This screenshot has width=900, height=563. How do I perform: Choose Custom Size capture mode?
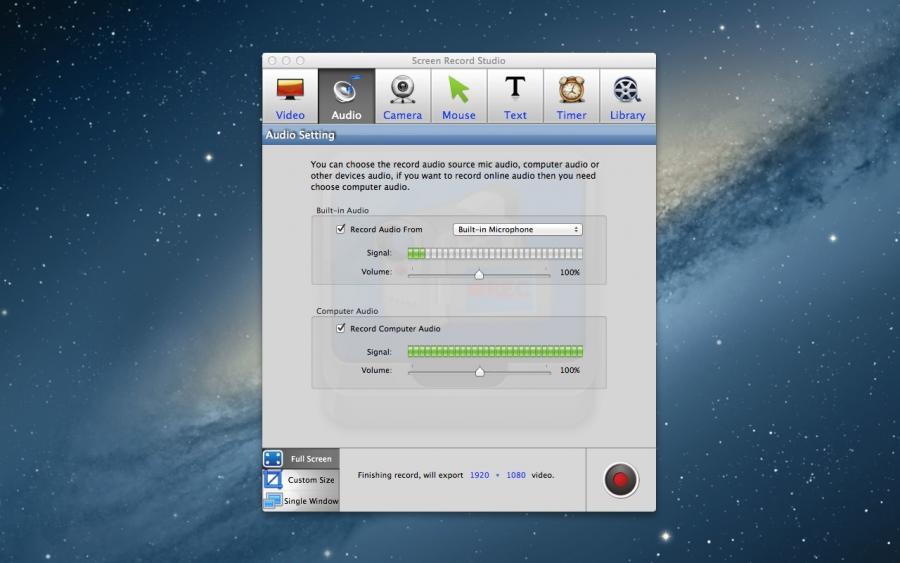301,480
